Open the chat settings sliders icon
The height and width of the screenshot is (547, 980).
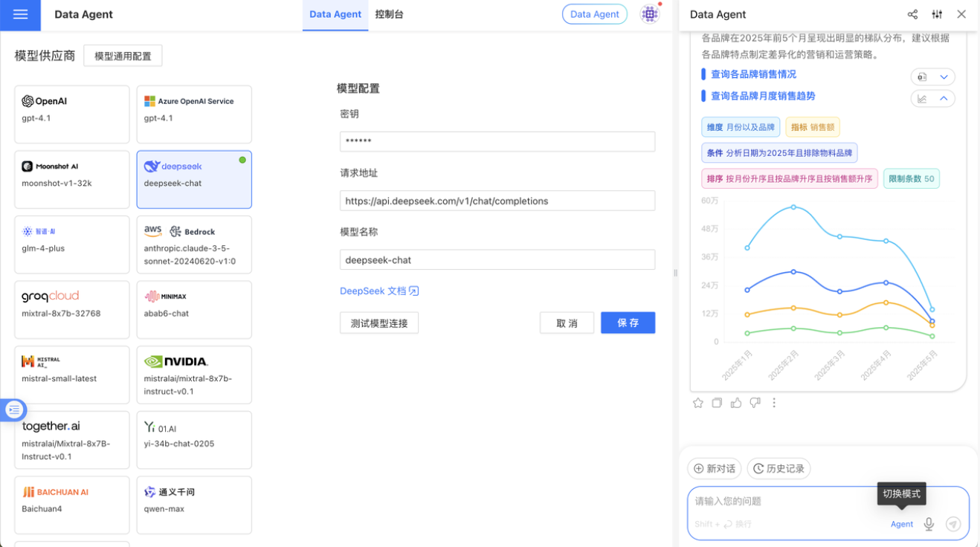coord(936,13)
